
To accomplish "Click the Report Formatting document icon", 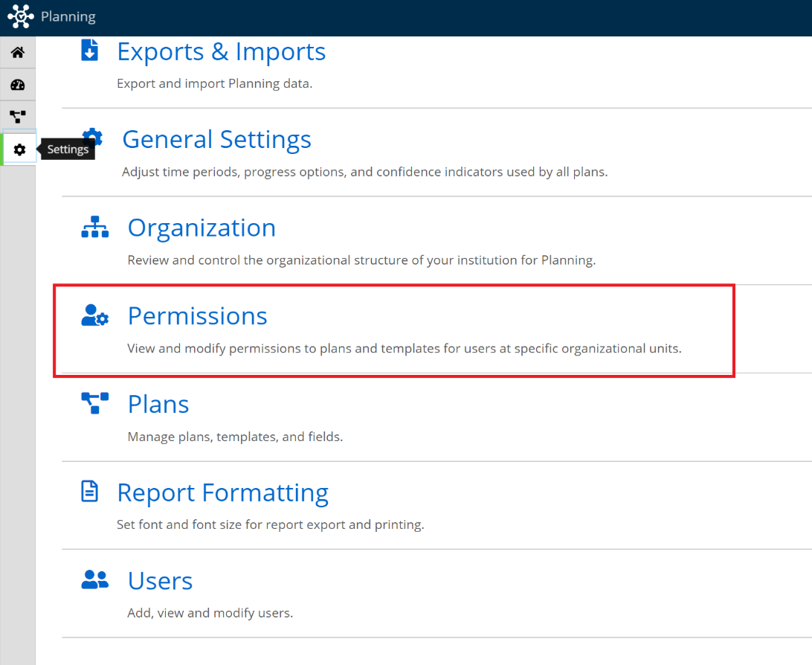I will click(x=89, y=491).
